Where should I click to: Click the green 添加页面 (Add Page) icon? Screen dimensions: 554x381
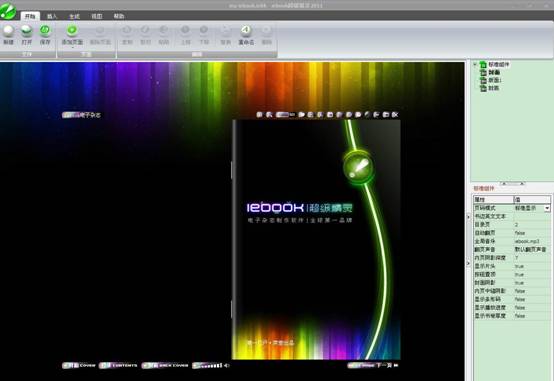(x=72, y=31)
